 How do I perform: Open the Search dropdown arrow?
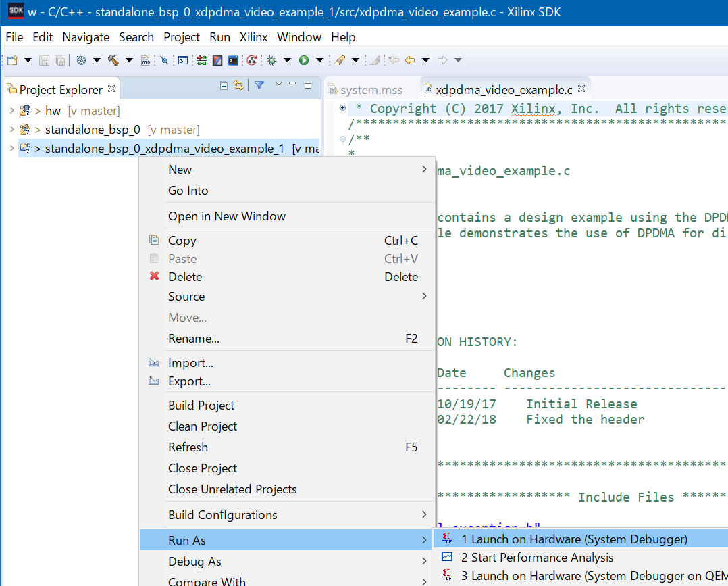click(355, 60)
